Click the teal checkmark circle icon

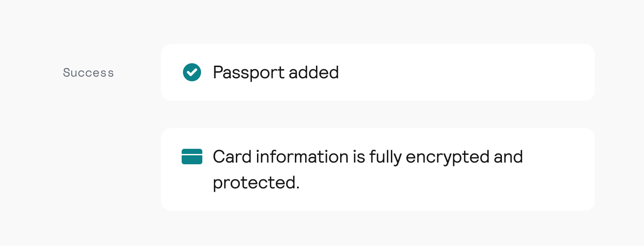coord(192,72)
